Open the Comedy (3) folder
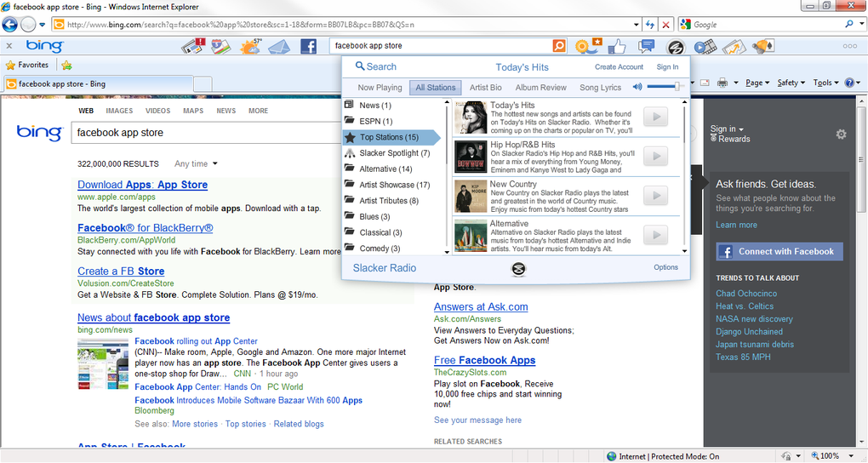 [x=373, y=249]
